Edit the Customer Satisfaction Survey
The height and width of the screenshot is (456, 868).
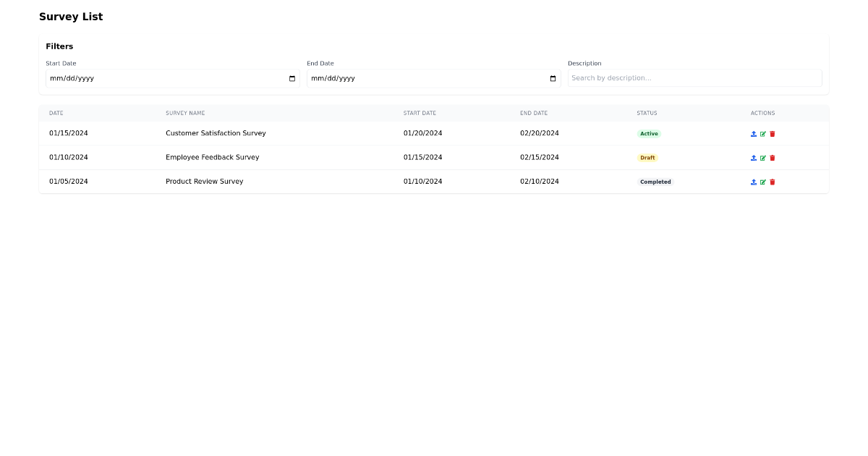click(x=763, y=134)
